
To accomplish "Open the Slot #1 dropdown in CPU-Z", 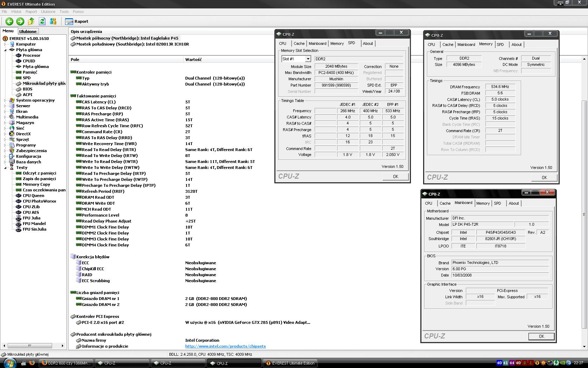I will 308,59.
